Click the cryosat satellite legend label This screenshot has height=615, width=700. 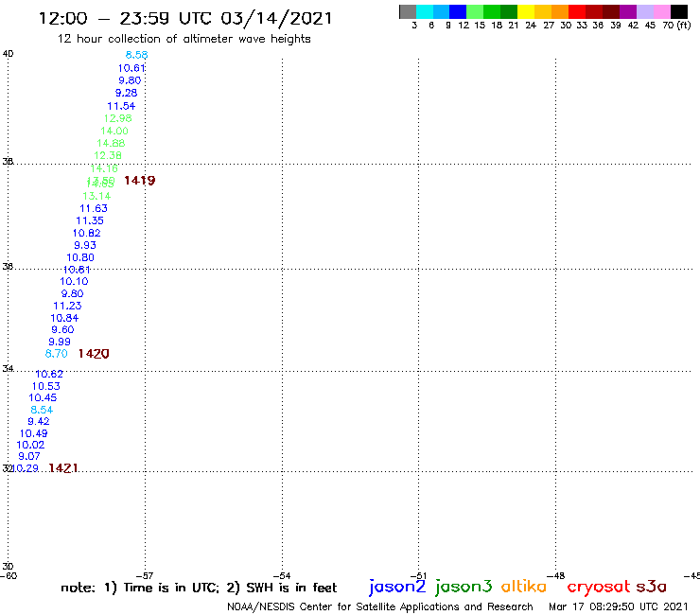[x=599, y=587]
